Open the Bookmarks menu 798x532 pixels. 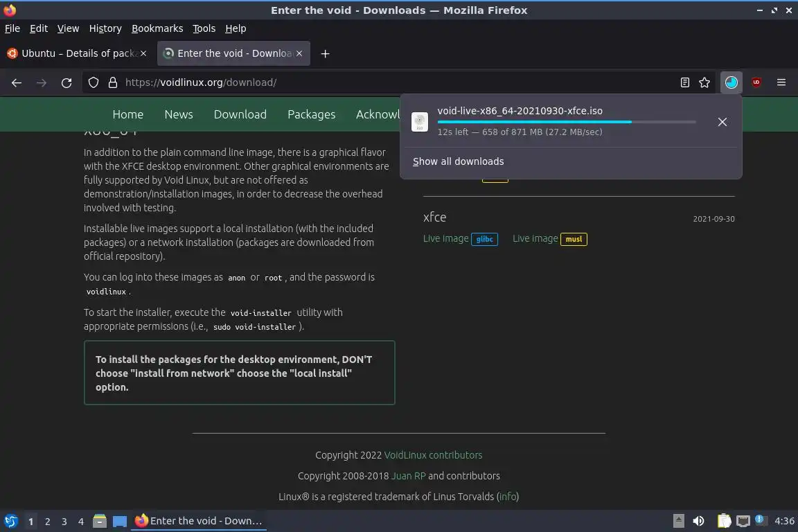click(157, 28)
